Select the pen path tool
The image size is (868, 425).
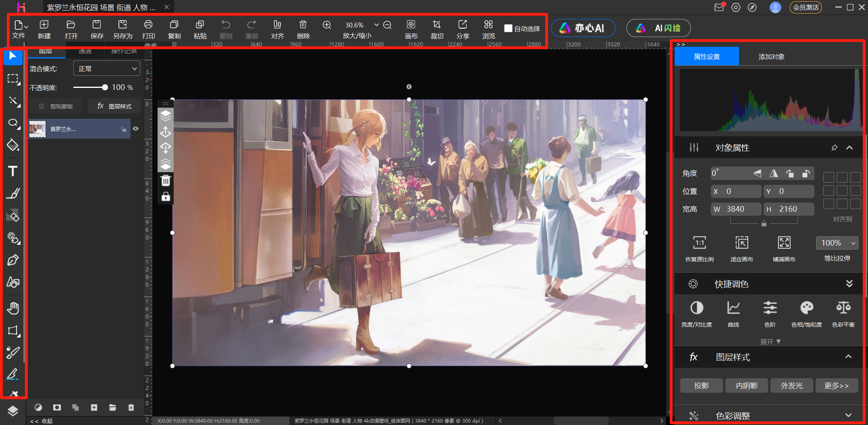(x=13, y=260)
